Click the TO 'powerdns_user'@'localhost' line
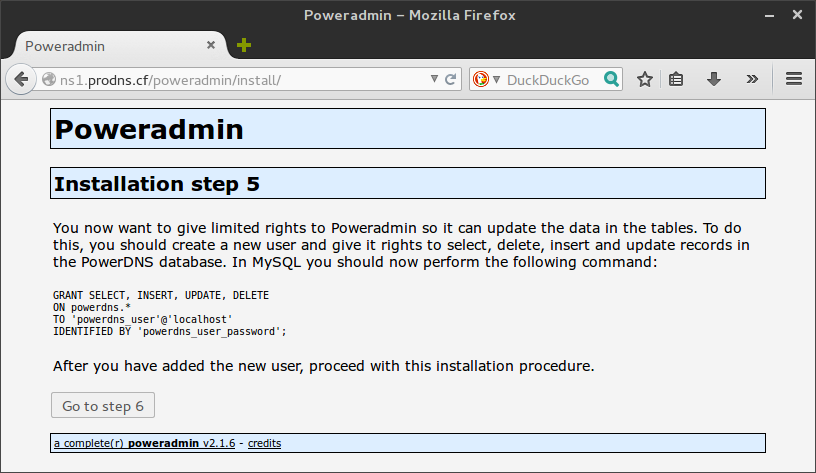This screenshot has height=473, width=816. 143,319
